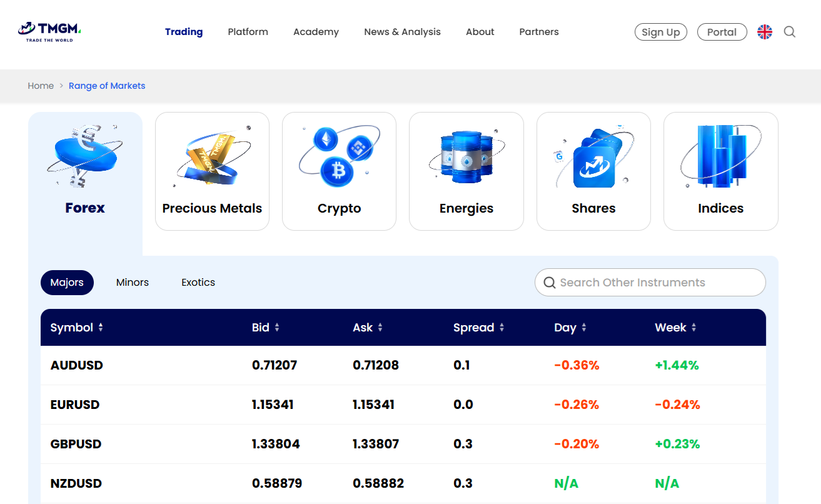The width and height of the screenshot is (821, 504).
Task: Click GBPUSD ask 1.33807
Action: click(376, 444)
